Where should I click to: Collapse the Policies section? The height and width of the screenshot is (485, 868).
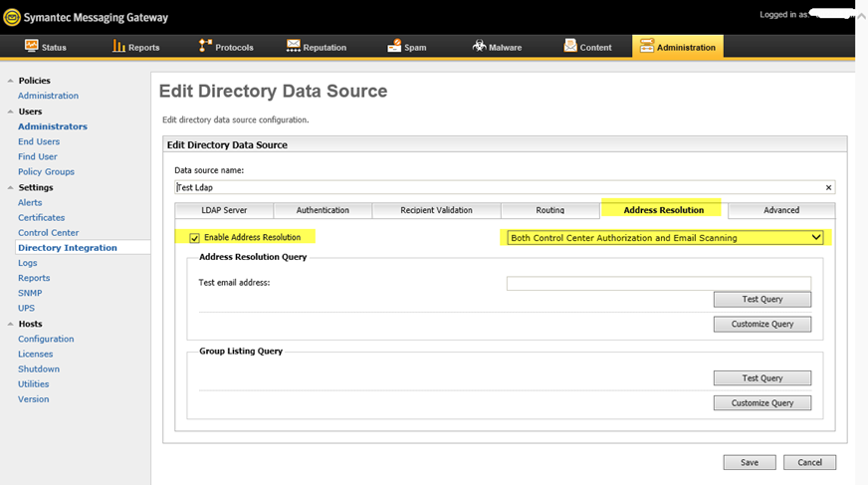click(x=10, y=81)
